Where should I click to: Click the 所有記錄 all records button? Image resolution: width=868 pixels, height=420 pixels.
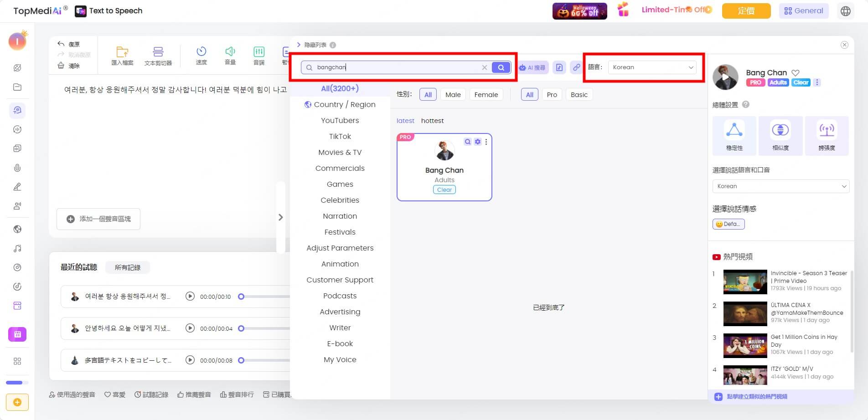(x=128, y=267)
